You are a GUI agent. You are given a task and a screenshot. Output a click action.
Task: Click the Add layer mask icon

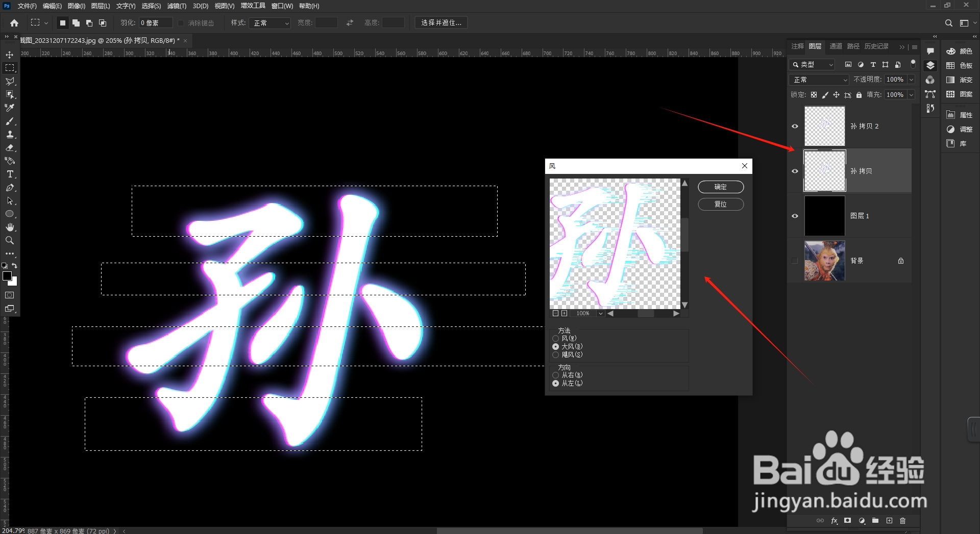847,521
